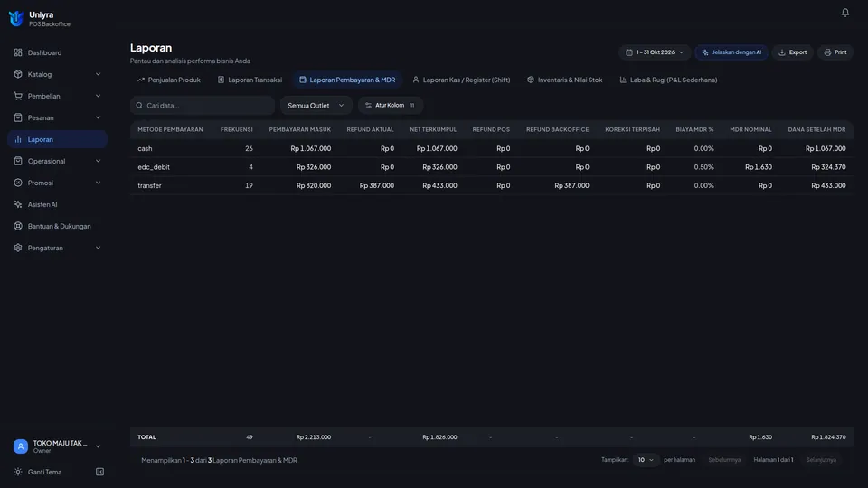Click Rp 387.000 in Refund Backoffice column

click(571, 185)
